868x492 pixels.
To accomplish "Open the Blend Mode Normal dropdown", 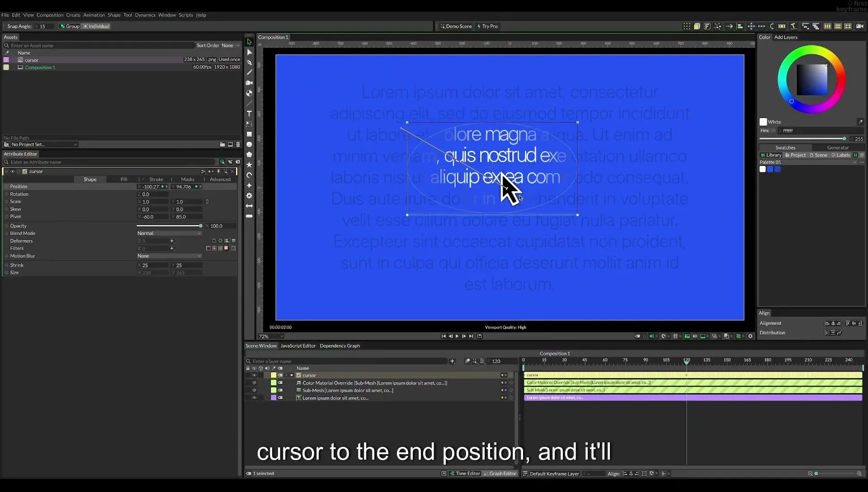I will click(x=169, y=233).
